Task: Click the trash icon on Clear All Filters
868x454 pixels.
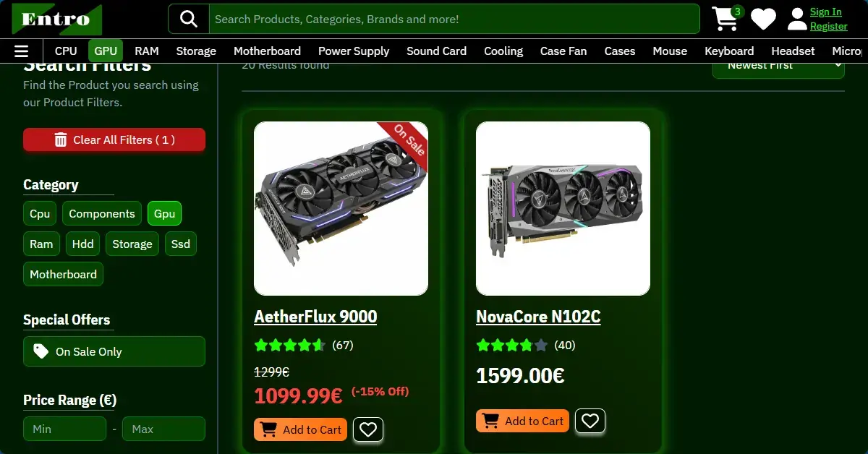Action: pos(61,140)
